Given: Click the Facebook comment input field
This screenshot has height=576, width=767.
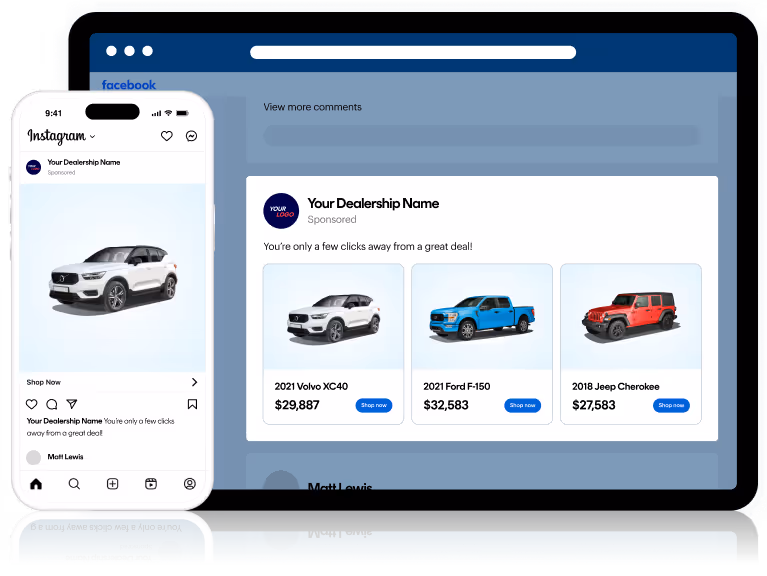Looking at the screenshot, I should coord(482,135).
